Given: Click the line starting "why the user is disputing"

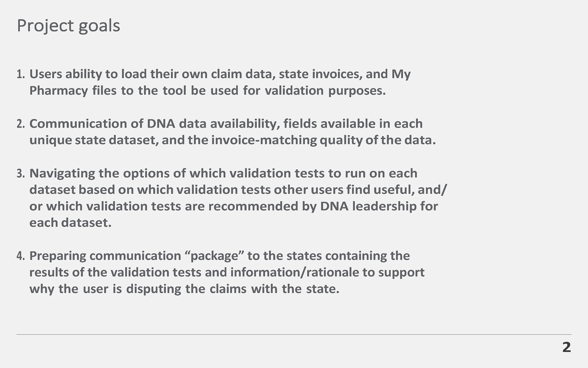Looking at the screenshot, I should pyautogui.click(x=184, y=289).
